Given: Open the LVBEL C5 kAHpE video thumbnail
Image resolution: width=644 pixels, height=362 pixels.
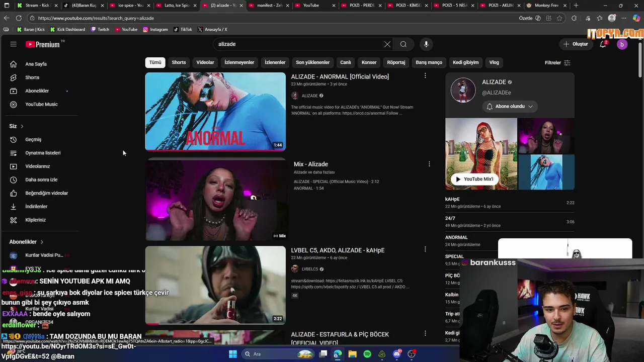Looking at the screenshot, I should 215,285.
